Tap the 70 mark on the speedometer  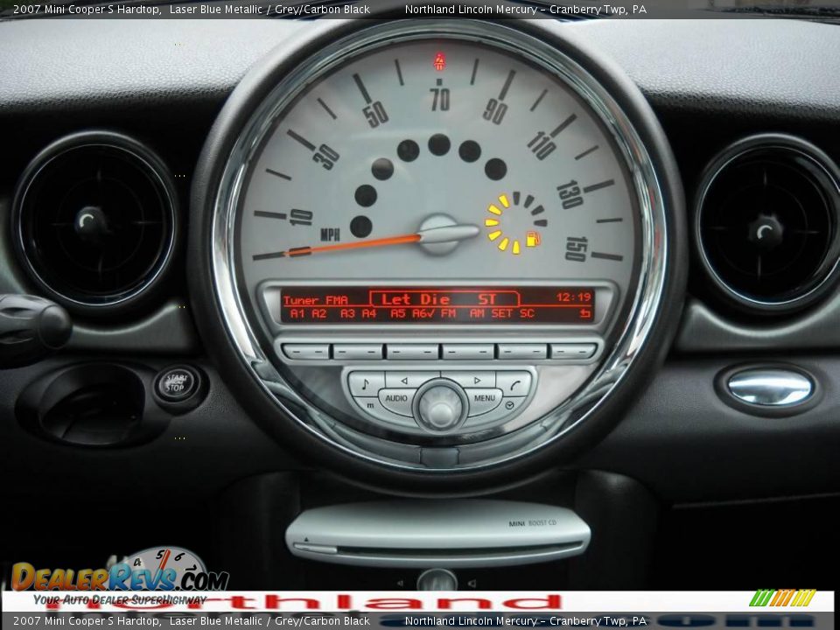point(440,100)
